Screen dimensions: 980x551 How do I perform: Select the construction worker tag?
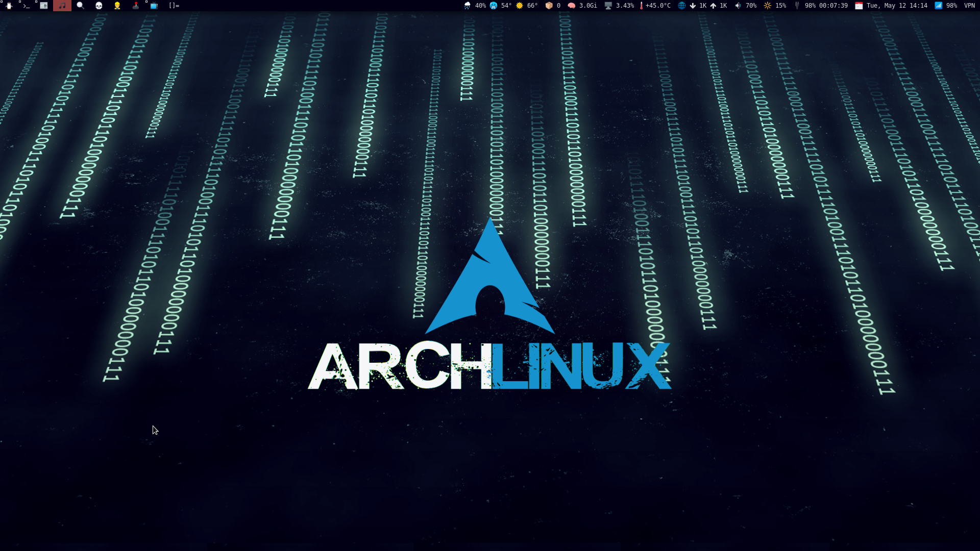(x=117, y=6)
